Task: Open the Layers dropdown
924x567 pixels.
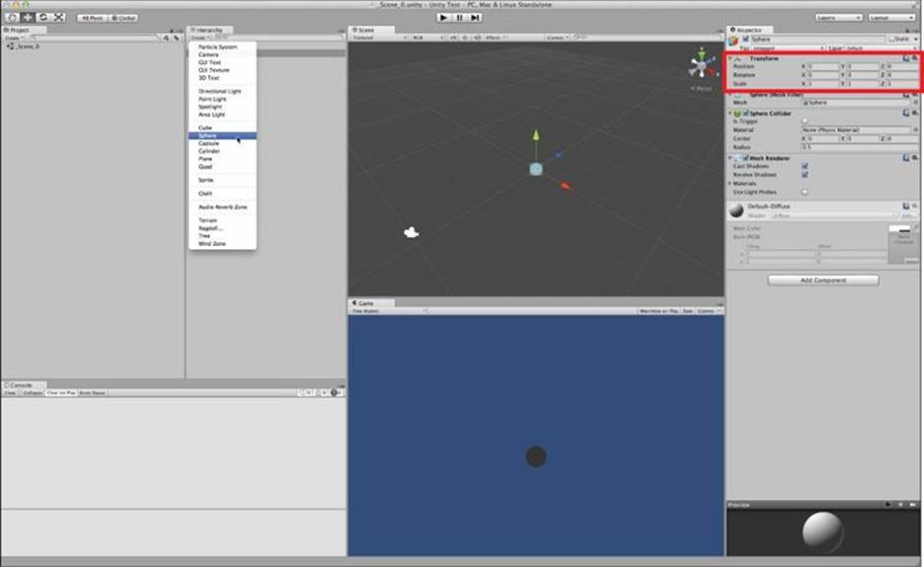Action: point(838,18)
